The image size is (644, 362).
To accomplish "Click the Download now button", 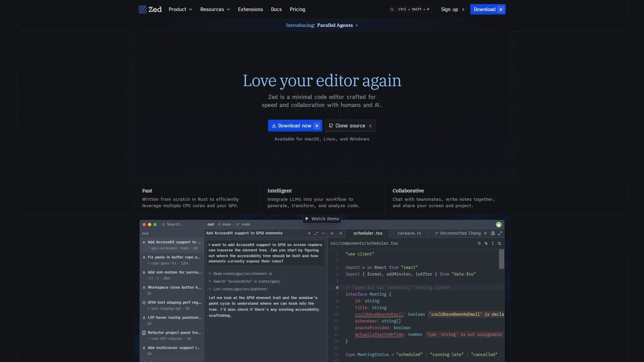I will coord(295,126).
